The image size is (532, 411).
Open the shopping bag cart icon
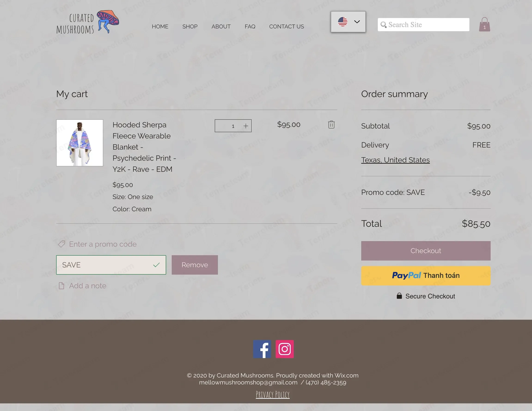point(484,24)
